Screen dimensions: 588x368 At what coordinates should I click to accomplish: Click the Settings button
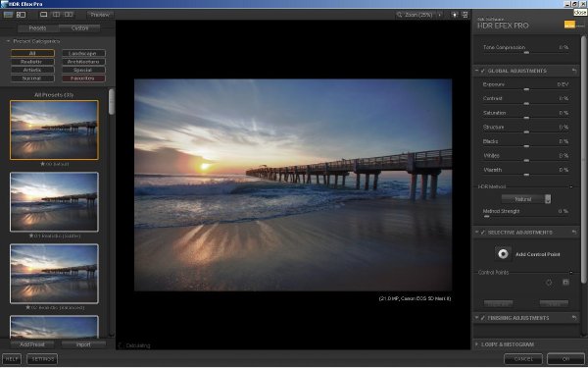click(x=42, y=359)
